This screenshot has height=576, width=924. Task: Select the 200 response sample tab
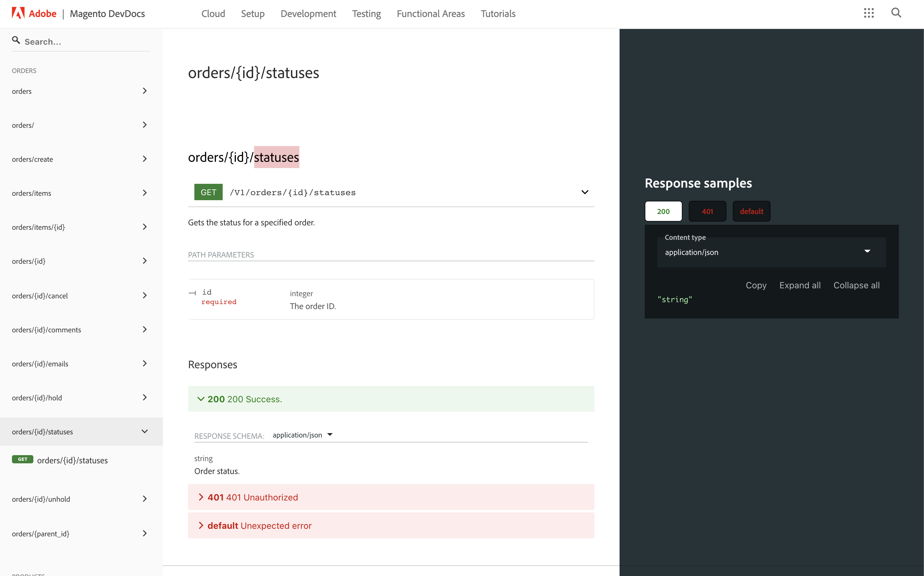click(663, 212)
